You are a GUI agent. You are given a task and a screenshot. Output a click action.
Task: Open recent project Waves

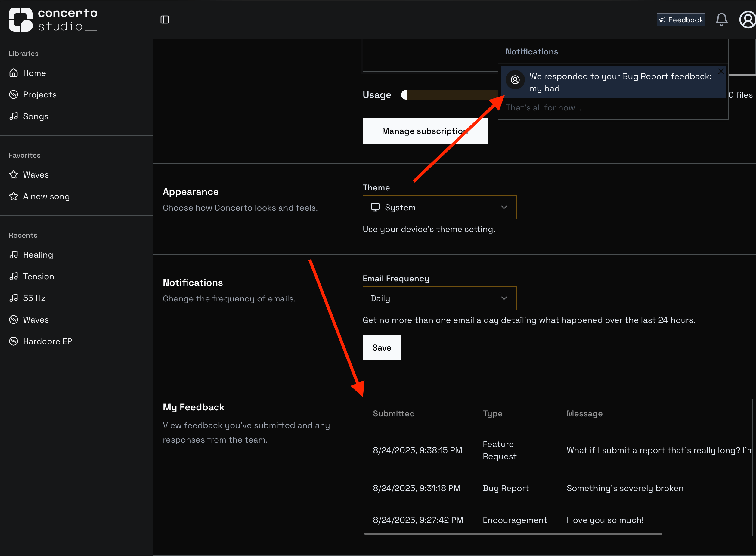(x=29, y=320)
